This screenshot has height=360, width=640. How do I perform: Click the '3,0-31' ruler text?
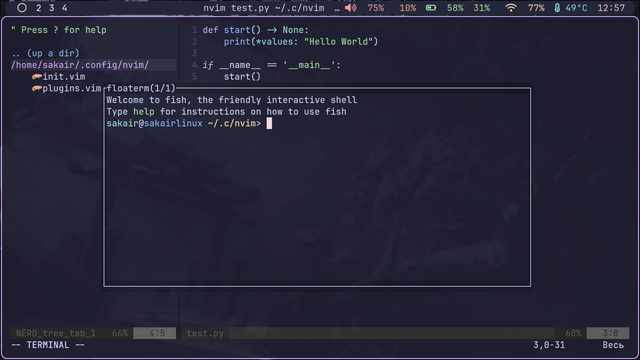pos(549,345)
